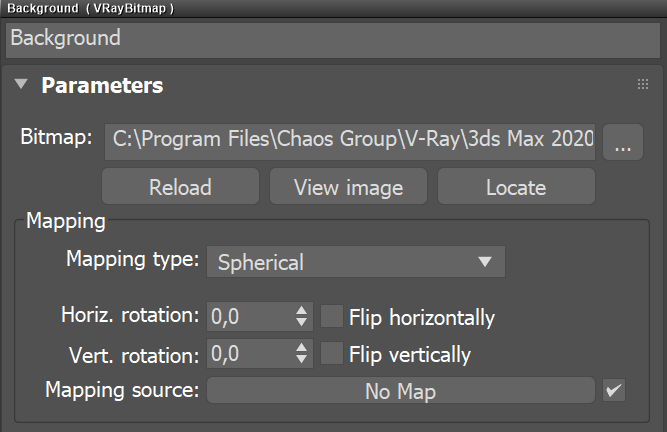Open the View image button
This screenshot has height=432, width=667.
pos(348,186)
